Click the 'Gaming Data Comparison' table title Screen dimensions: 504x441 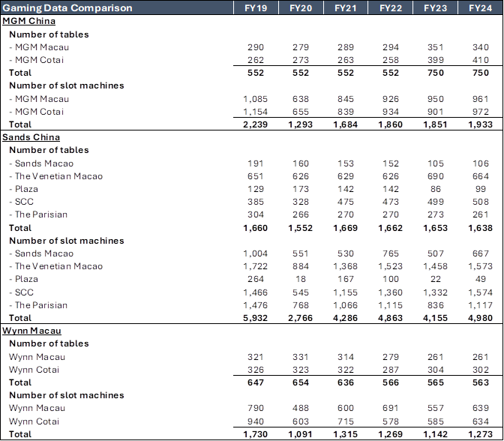[67, 7]
